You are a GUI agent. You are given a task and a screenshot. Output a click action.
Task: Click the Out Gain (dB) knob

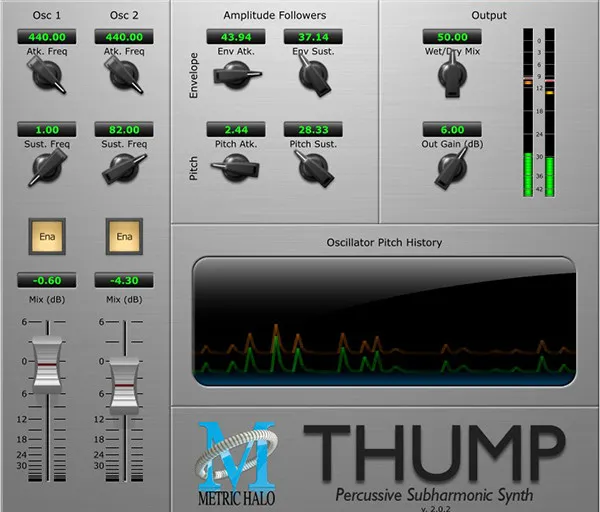pyautogui.click(x=452, y=169)
